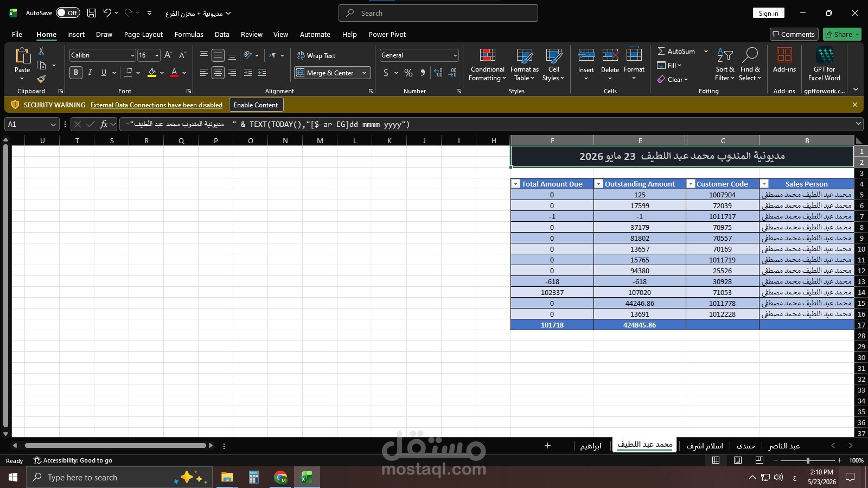
Task: Open Sort & Filter menu
Action: [x=725, y=65]
